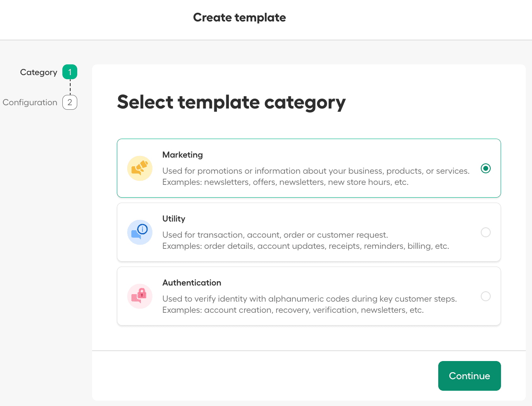
Task: Click the Create template page title
Action: coord(239,17)
